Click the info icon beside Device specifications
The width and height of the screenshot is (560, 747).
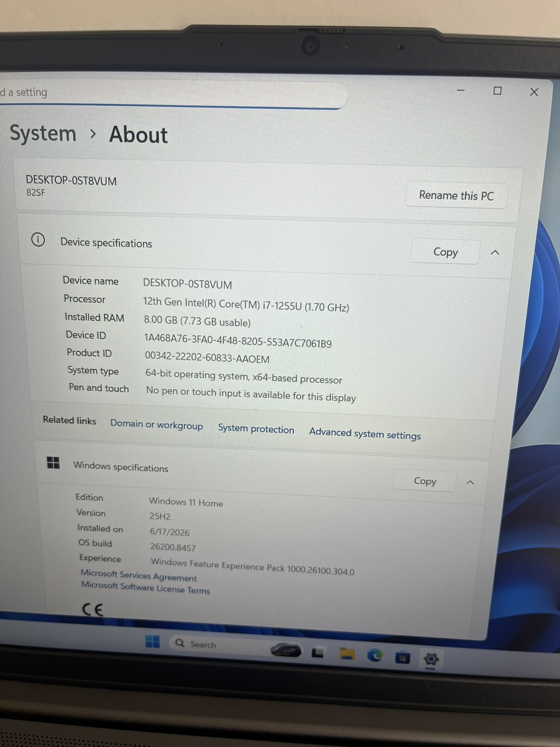click(38, 240)
